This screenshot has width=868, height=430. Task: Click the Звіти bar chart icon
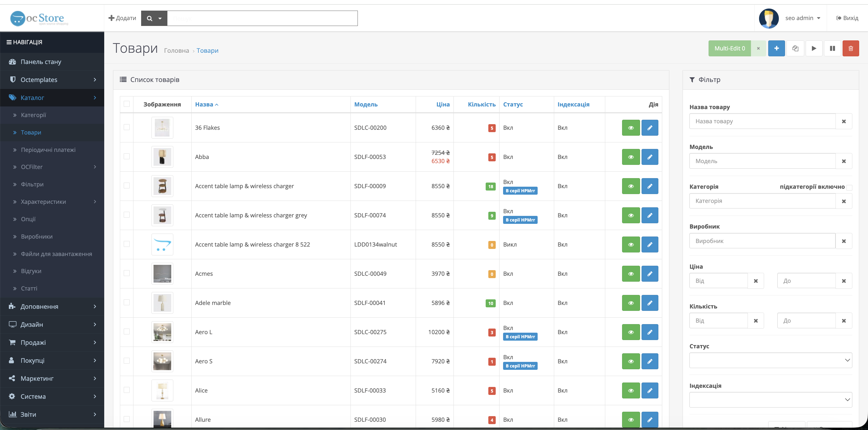coord(12,414)
